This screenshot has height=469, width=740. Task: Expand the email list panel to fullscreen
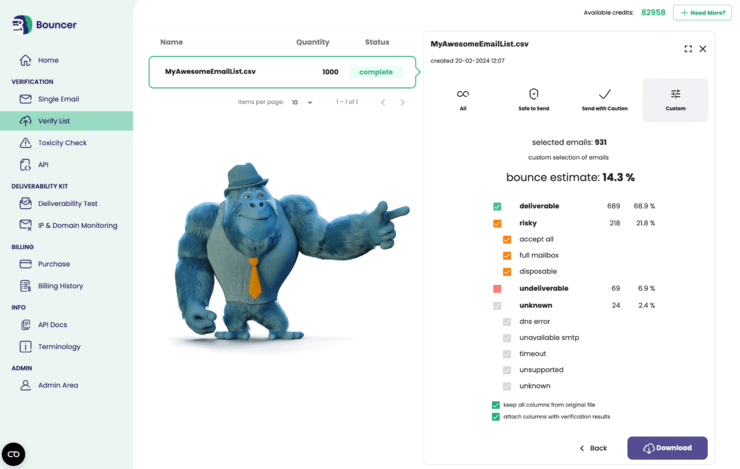688,49
